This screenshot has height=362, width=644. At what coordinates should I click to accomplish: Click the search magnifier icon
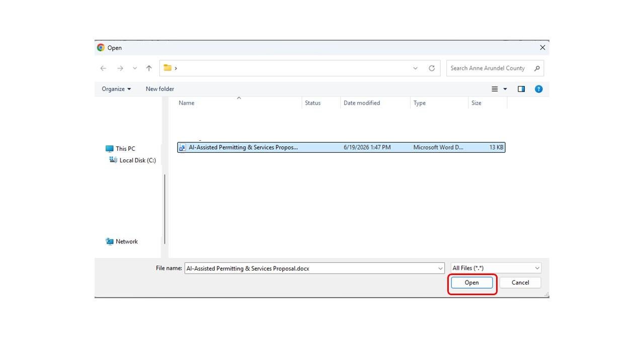pos(537,68)
